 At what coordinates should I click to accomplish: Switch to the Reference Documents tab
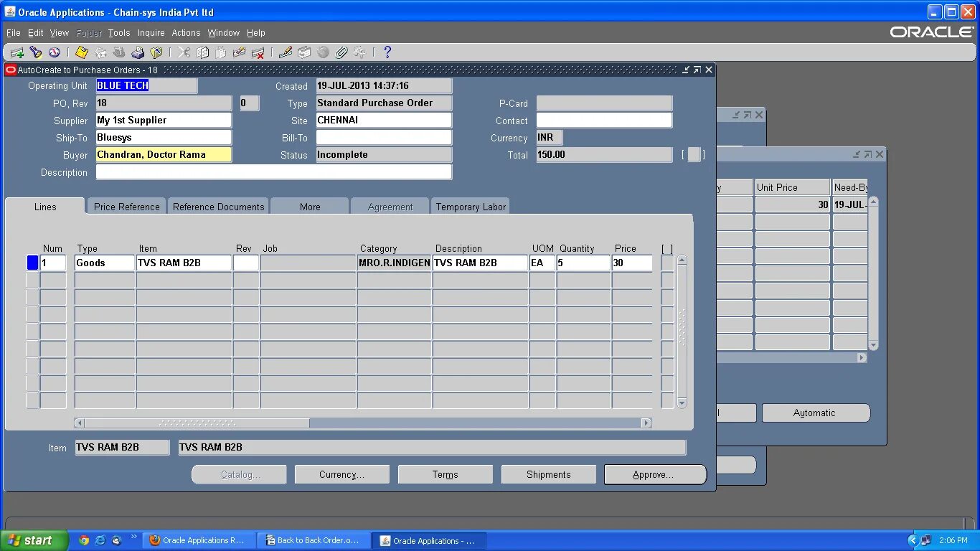219,207
